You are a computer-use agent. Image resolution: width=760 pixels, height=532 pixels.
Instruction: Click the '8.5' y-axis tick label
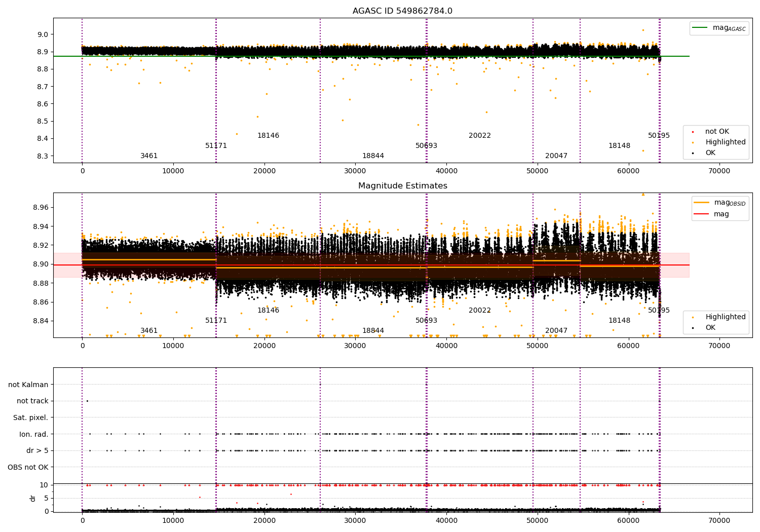click(42, 122)
